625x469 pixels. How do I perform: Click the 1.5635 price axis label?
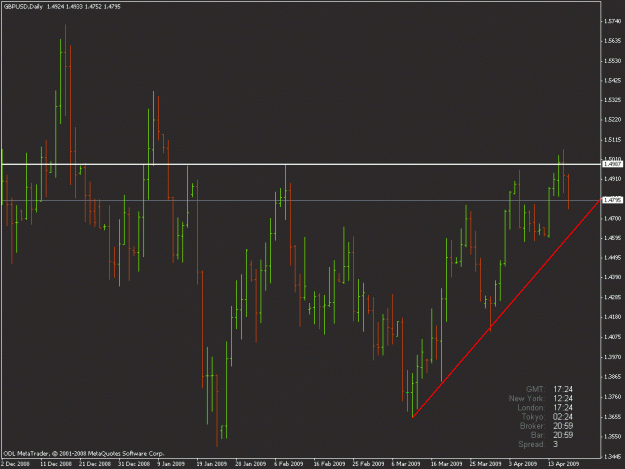click(613, 41)
